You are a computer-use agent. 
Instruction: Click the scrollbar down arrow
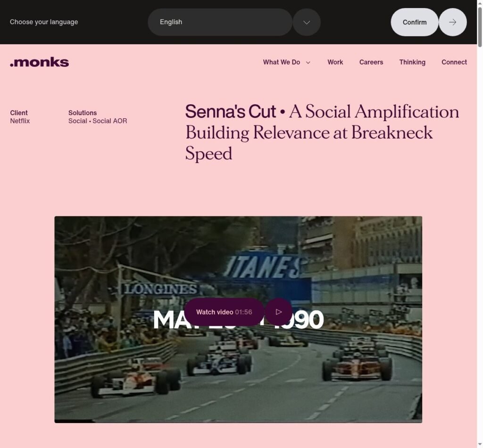tap(480, 445)
